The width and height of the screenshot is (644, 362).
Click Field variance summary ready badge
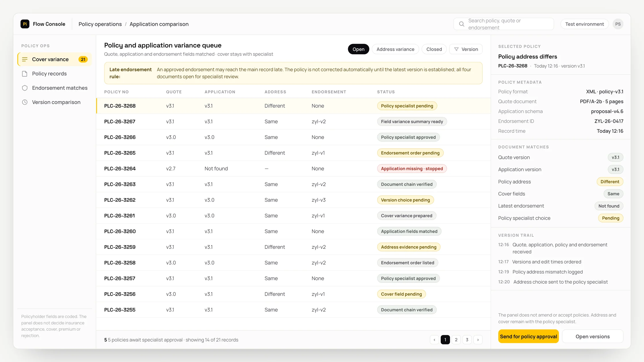click(x=412, y=122)
